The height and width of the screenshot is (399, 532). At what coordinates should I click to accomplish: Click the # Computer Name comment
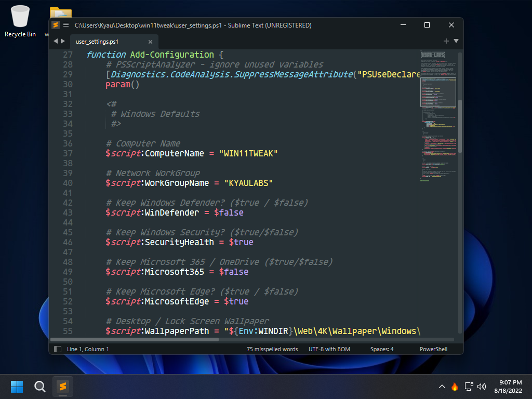pos(143,143)
